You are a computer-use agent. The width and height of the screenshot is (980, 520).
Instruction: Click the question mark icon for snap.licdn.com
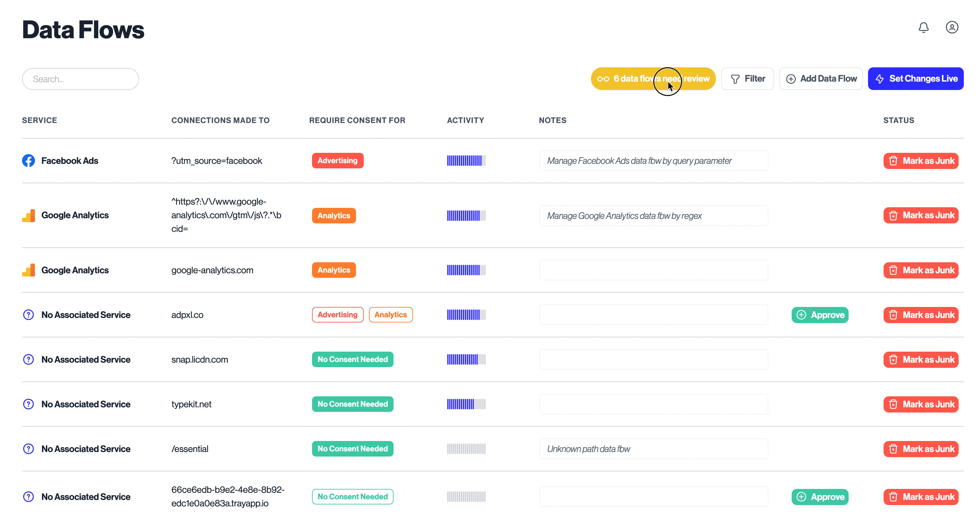click(x=28, y=359)
